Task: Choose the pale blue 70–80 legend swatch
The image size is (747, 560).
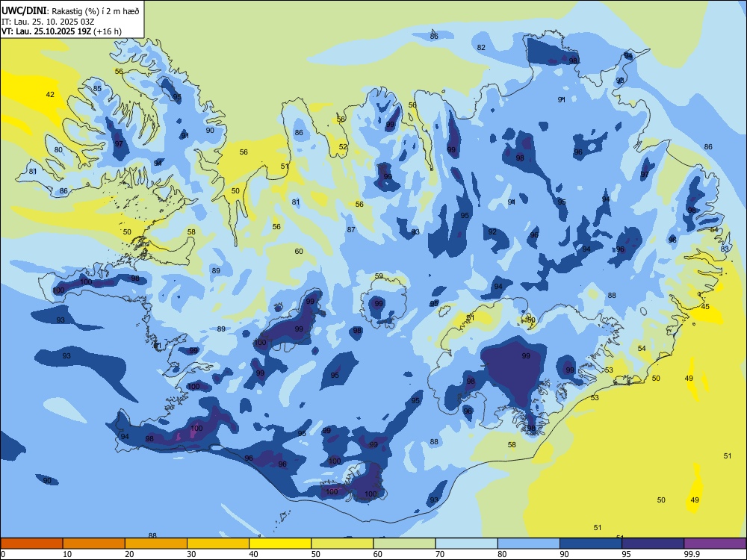Action: tap(467, 544)
